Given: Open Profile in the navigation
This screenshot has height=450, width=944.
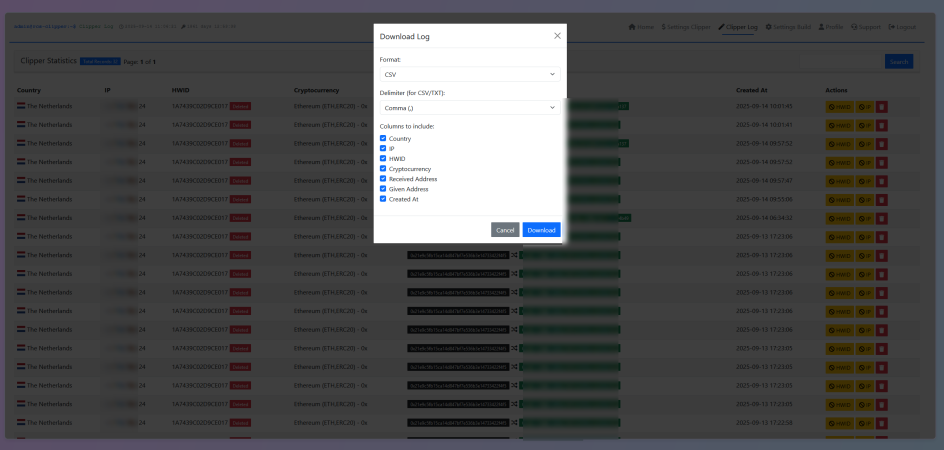Looking at the screenshot, I should point(831,27).
